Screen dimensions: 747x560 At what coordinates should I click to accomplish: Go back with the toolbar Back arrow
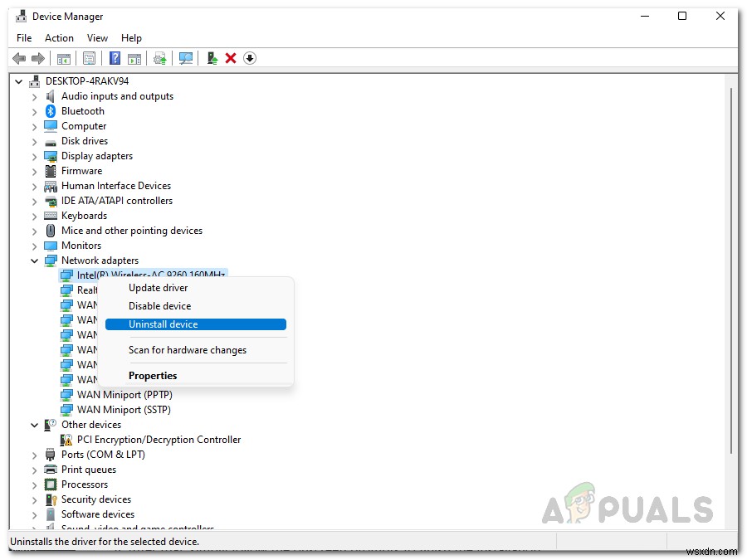coord(19,59)
